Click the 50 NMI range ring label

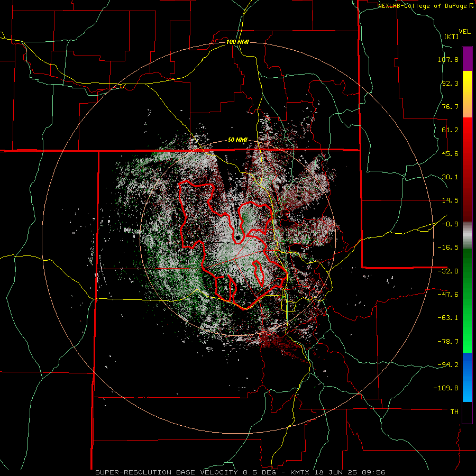[x=237, y=140]
